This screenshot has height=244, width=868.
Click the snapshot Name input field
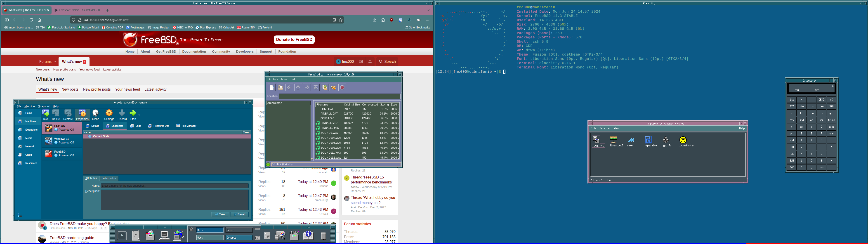pos(175,186)
